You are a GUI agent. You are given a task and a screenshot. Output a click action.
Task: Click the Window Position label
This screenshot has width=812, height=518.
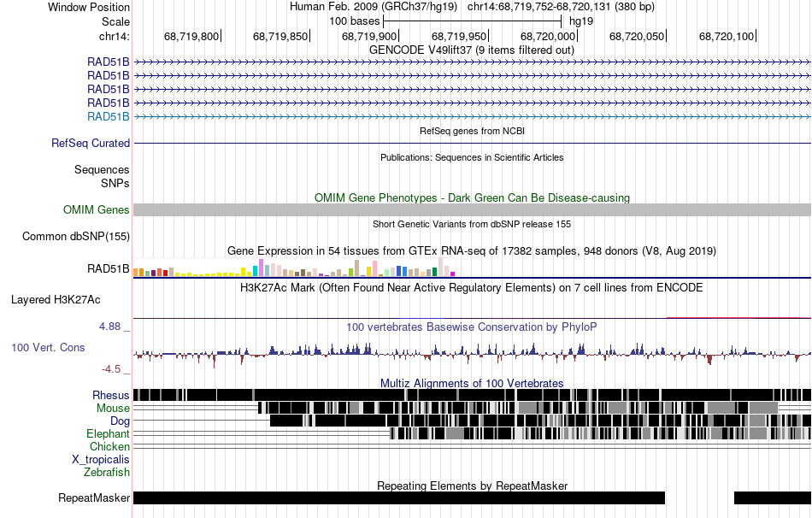tap(89, 7)
